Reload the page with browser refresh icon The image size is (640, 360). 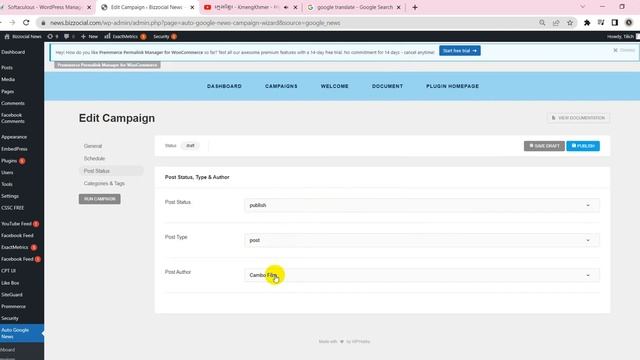coord(26,23)
